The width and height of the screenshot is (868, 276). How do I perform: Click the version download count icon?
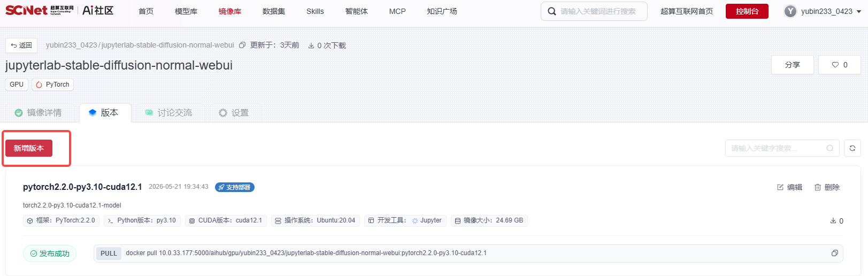833,221
